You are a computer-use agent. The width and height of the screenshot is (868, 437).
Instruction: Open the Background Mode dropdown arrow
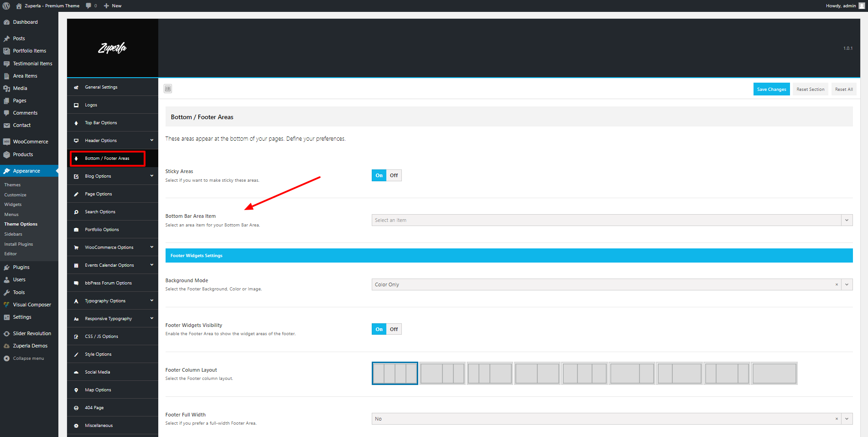pos(847,284)
